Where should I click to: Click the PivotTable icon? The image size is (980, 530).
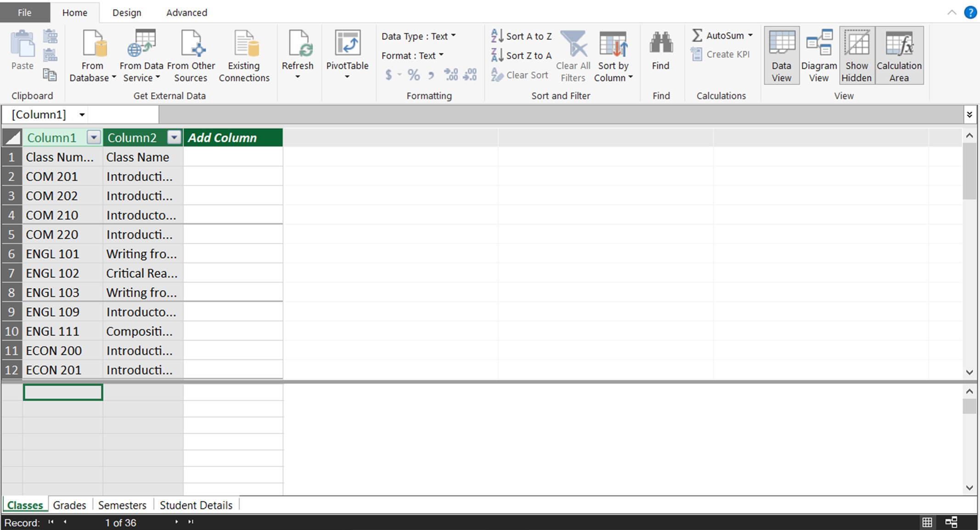point(348,44)
